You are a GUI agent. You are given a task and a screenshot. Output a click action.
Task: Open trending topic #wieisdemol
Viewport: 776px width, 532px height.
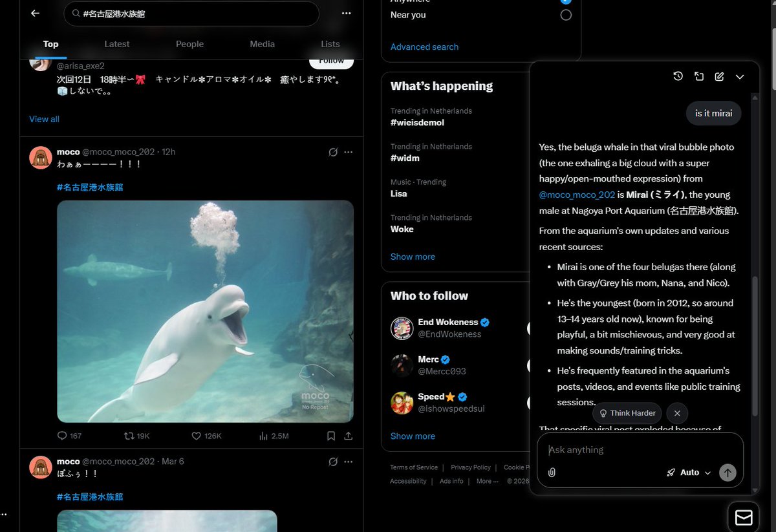417,122
